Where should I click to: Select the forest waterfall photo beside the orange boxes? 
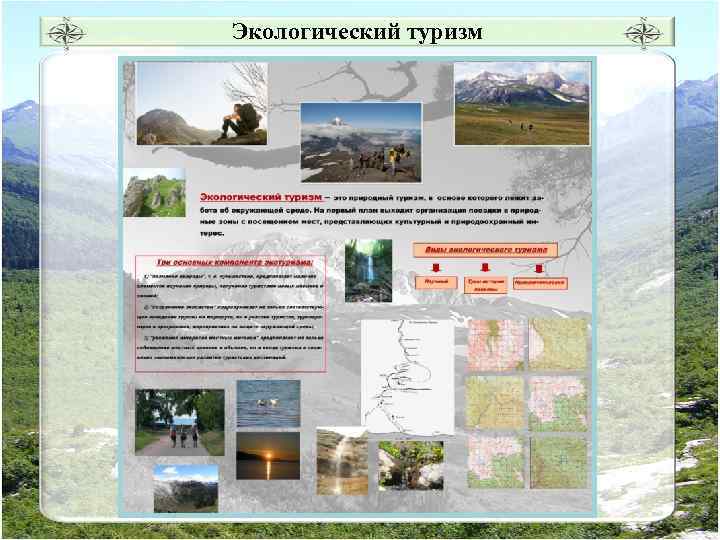(x=368, y=270)
